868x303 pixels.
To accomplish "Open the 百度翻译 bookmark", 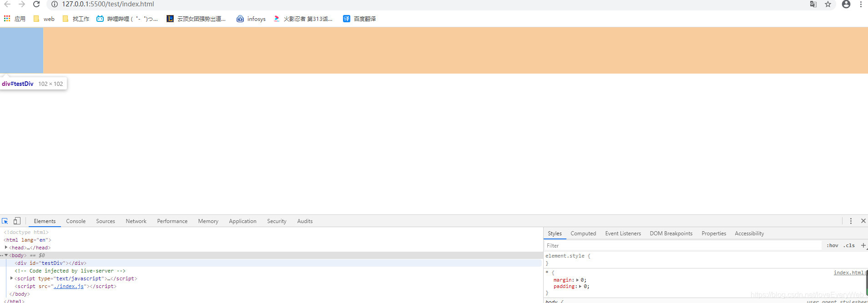I will pyautogui.click(x=359, y=19).
